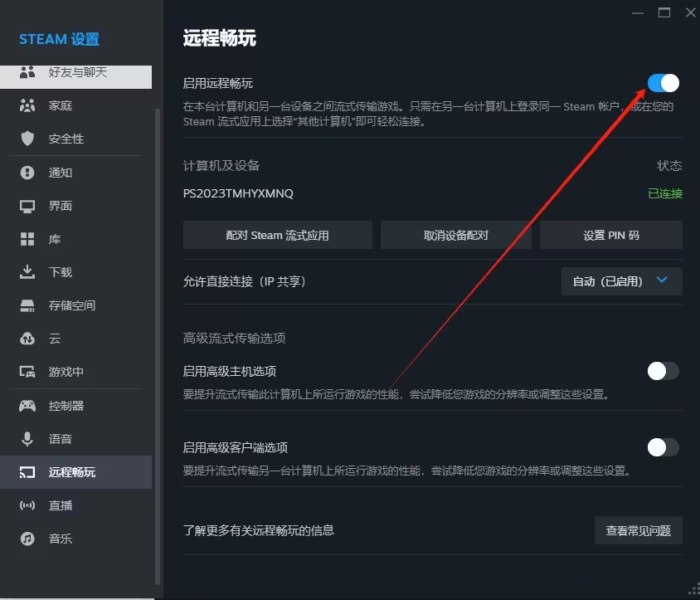The image size is (700, 600).
Task: Open the 家庭 settings page
Action: 76,106
